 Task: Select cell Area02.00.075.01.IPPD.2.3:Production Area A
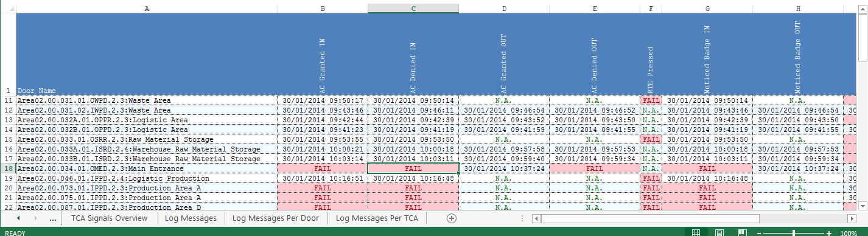[x=147, y=198]
